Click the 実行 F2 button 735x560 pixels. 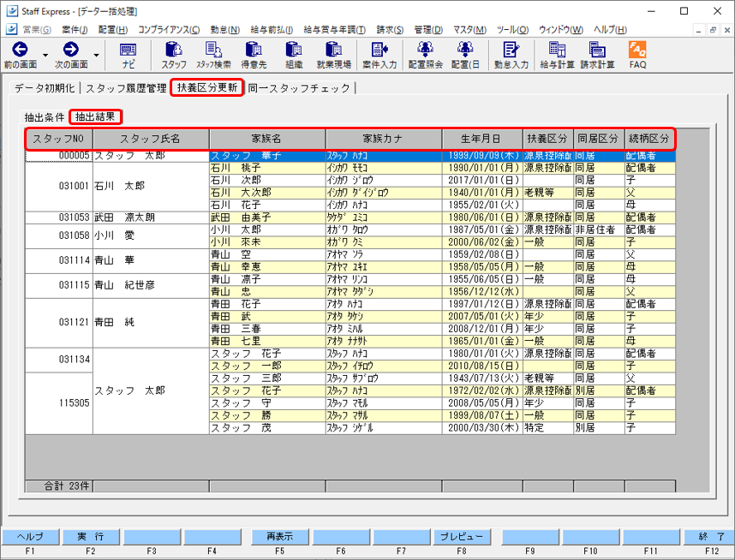pos(91,537)
